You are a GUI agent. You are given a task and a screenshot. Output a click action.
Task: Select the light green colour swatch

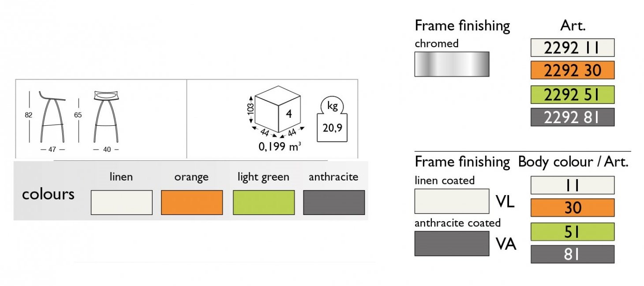264,202
